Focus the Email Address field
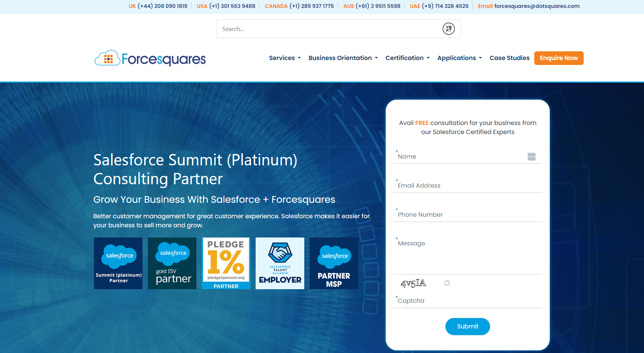Viewport: 644px width, 353px height. (x=468, y=186)
